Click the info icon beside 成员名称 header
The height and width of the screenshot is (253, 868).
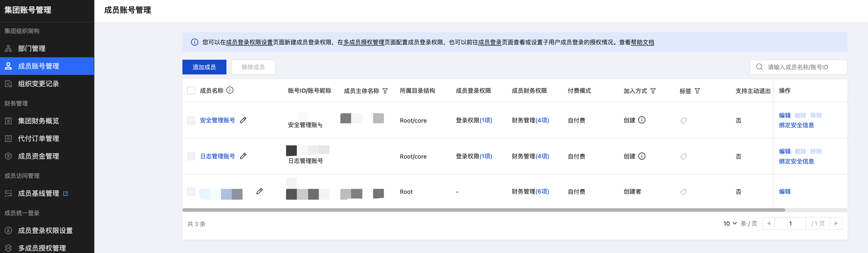(230, 90)
